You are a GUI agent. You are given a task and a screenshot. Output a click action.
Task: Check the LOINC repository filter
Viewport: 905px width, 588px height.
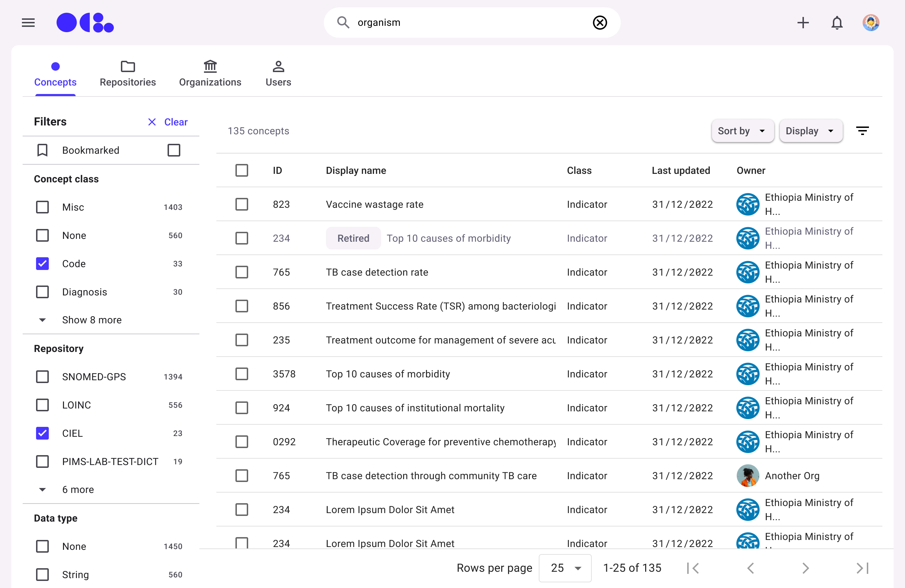pyautogui.click(x=42, y=405)
